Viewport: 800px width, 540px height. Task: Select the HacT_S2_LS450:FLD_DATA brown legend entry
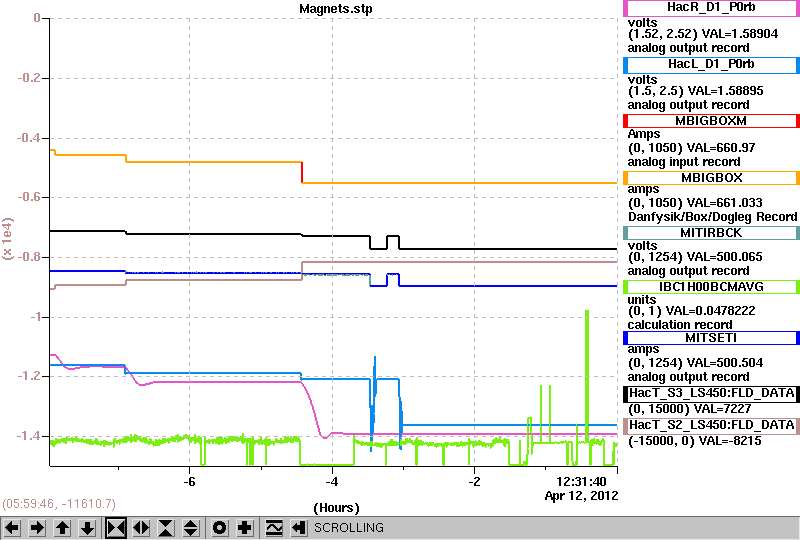pos(711,426)
